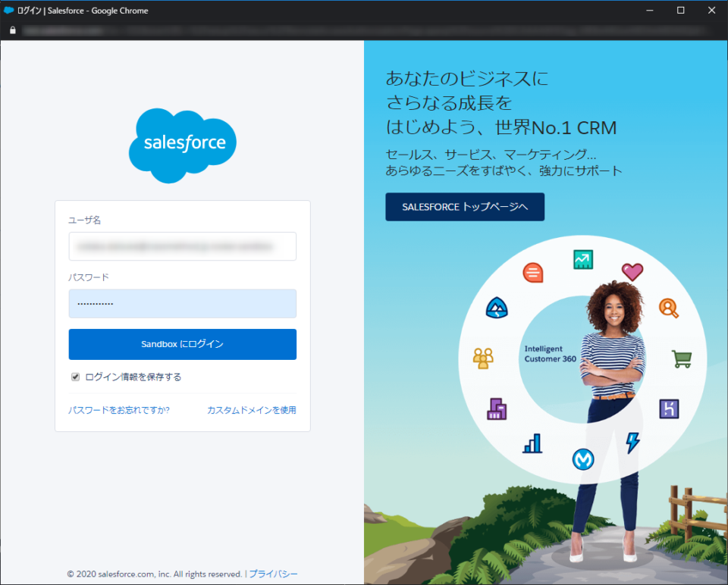Viewport: 728px width, 585px height.
Task: Click the 世界No.1 CRM headline text
Action: point(556,127)
